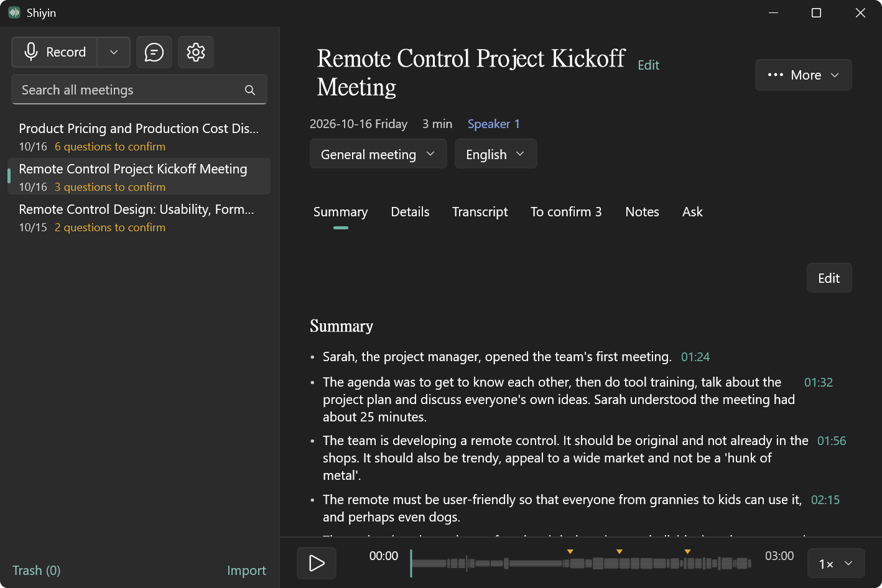Select the Summary tab

340,212
